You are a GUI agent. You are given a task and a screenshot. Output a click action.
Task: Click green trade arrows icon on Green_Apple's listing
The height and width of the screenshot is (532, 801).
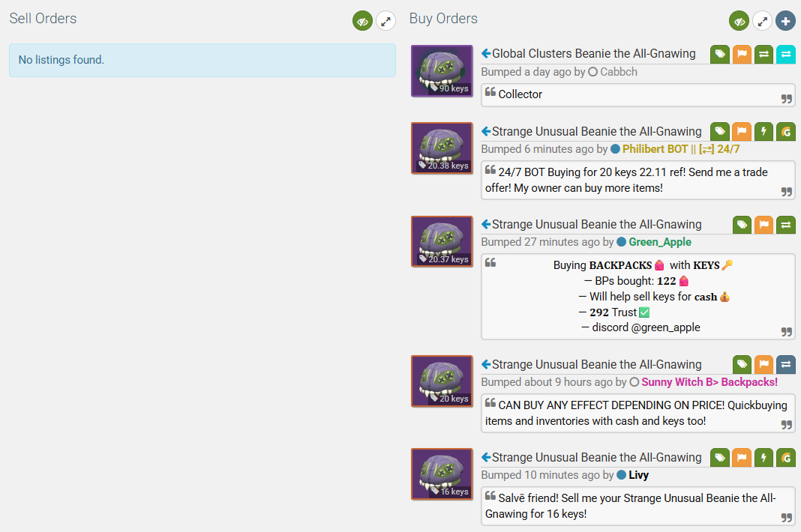point(786,225)
